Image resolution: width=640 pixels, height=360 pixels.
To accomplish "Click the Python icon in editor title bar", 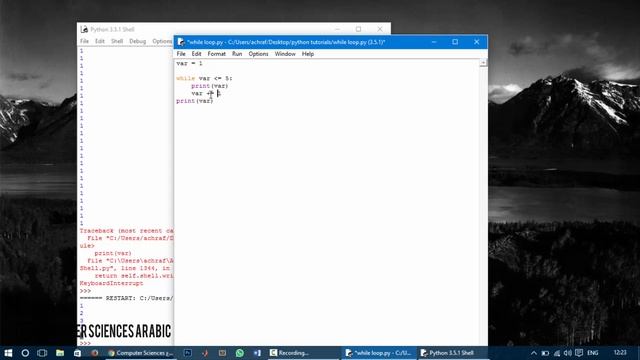I will [x=181, y=42].
